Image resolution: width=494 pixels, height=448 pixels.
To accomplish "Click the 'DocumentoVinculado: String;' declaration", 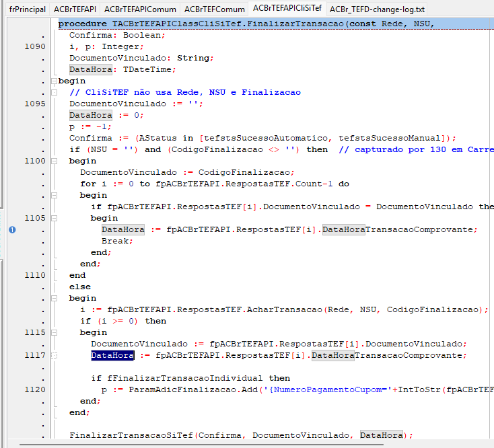I will 141,58.
